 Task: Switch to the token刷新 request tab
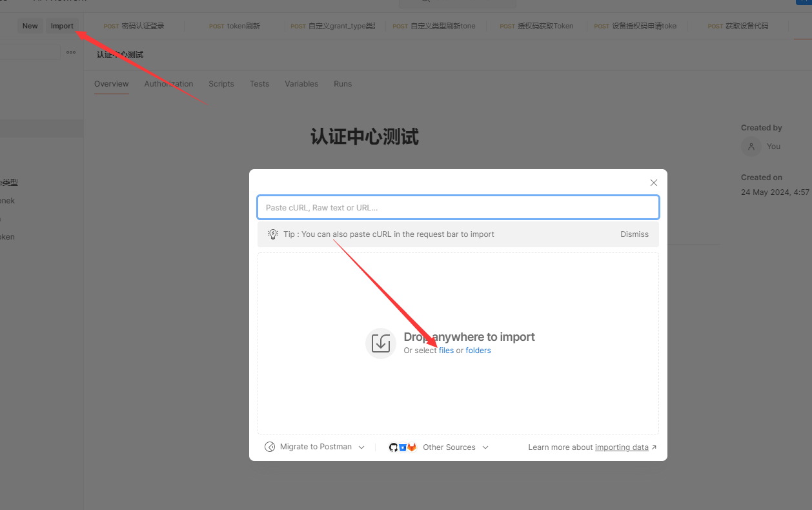pyautogui.click(x=235, y=26)
